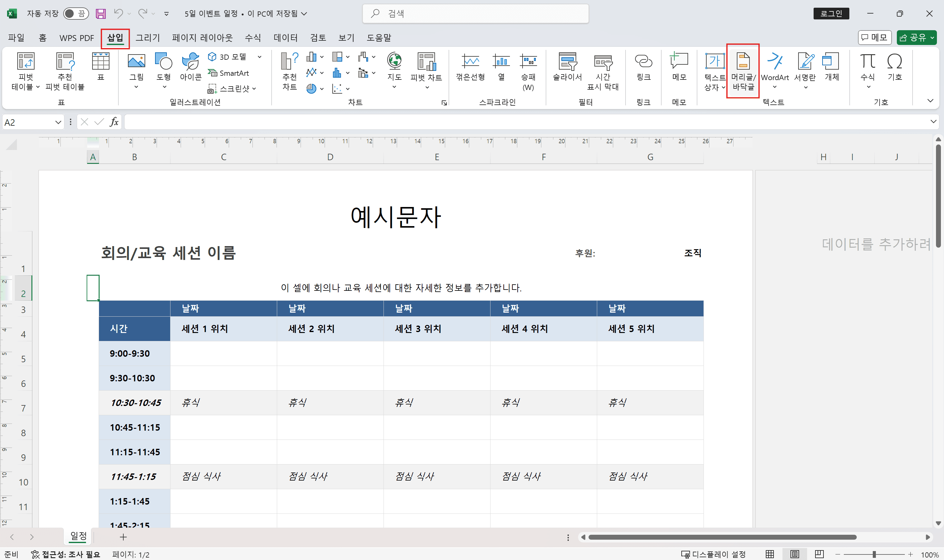Image resolution: width=944 pixels, height=560 pixels.
Task: Switch to the 데이터 ribbon tab
Action: click(x=286, y=37)
